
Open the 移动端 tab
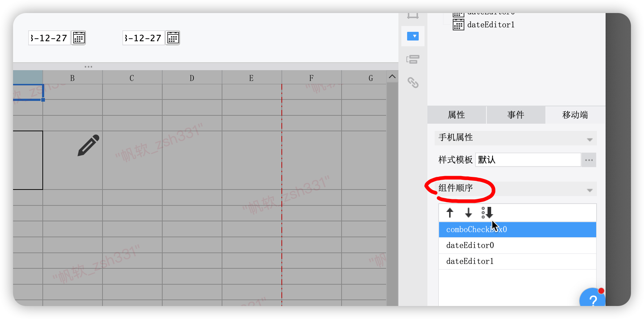click(575, 115)
